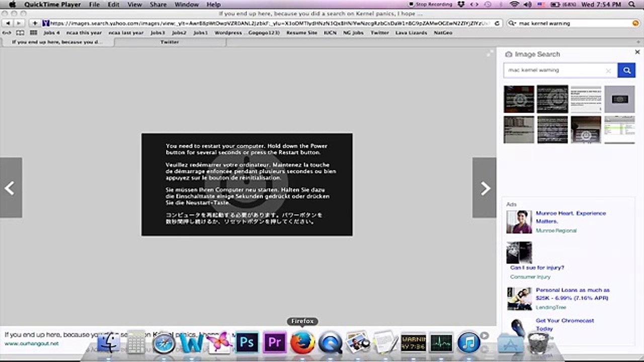Open 'Jobs 4' bookmark
644x362 pixels.
click(x=51, y=33)
